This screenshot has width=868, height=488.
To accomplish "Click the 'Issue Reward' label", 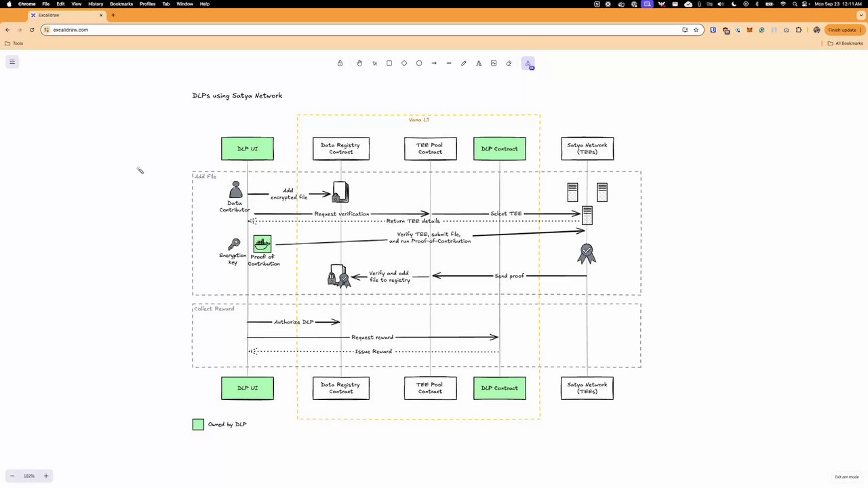I will [374, 352].
